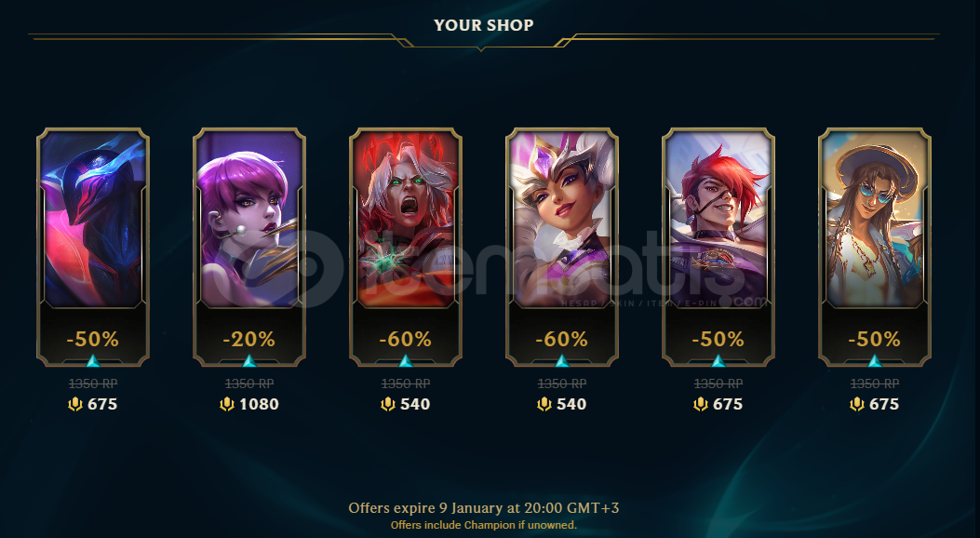Click the blue gem under -50% first card

pos(93,360)
